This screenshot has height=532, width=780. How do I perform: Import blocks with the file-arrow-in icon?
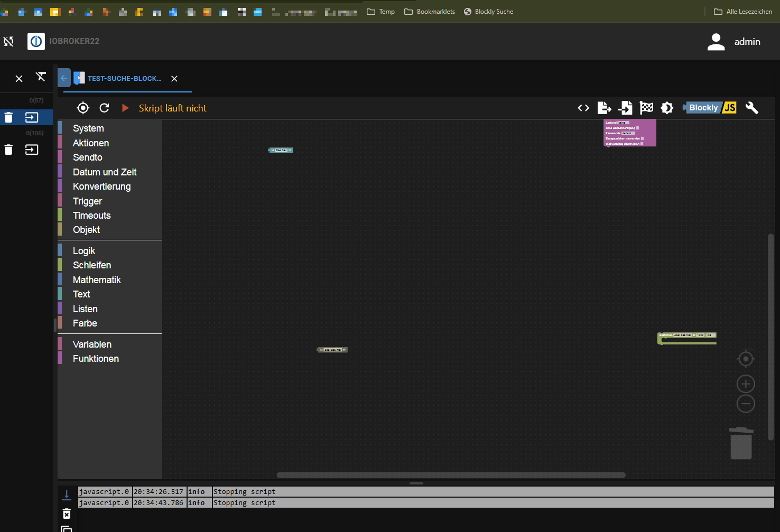click(x=625, y=108)
